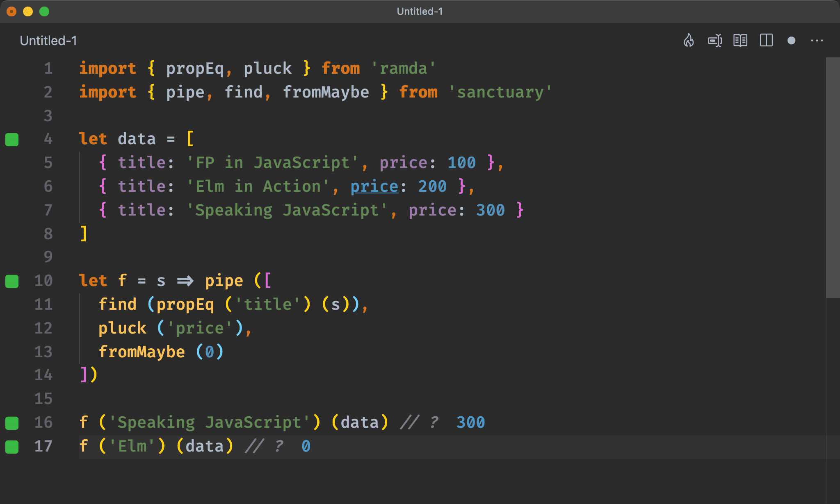The height and width of the screenshot is (504, 840).
Task: Click the value 300 on line 7
Action: tap(491, 210)
